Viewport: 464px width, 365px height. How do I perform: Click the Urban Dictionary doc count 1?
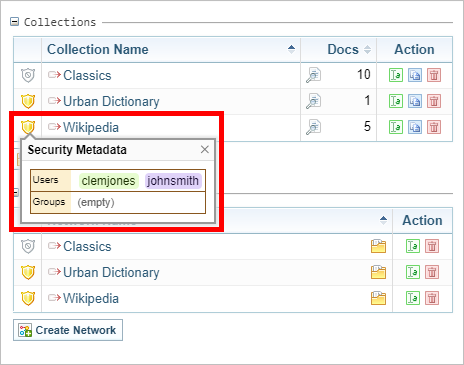pyautogui.click(x=367, y=100)
